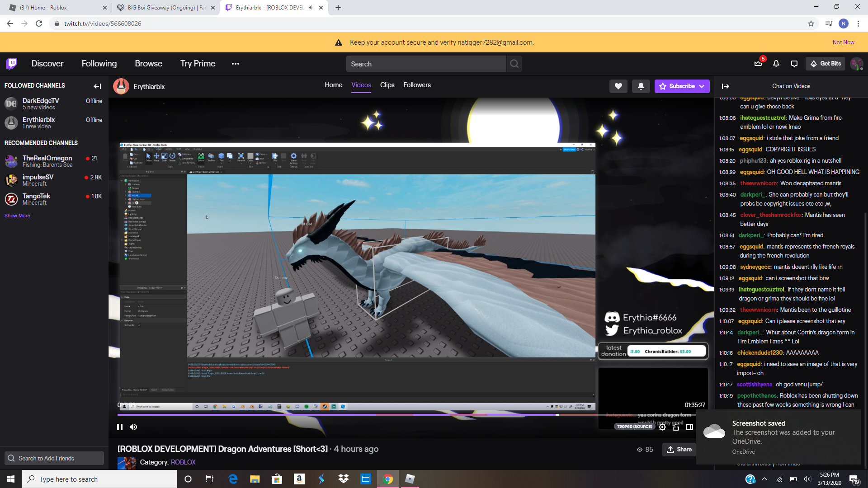This screenshot has width=868, height=488.
Task: Mute the video player volume
Action: pos(133,427)
